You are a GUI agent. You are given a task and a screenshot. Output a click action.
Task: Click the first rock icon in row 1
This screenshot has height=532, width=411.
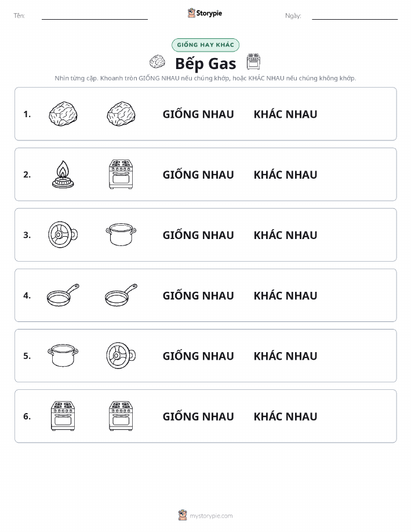[x=63, y=114]
